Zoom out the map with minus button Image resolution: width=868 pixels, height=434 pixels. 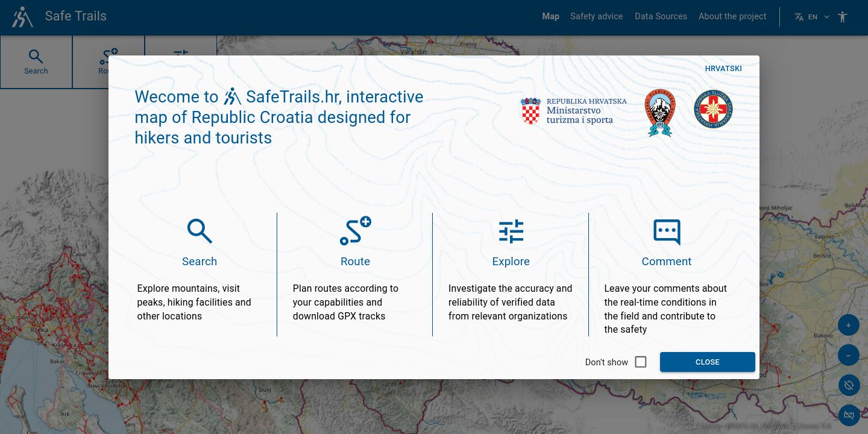[x=848, y=355]
